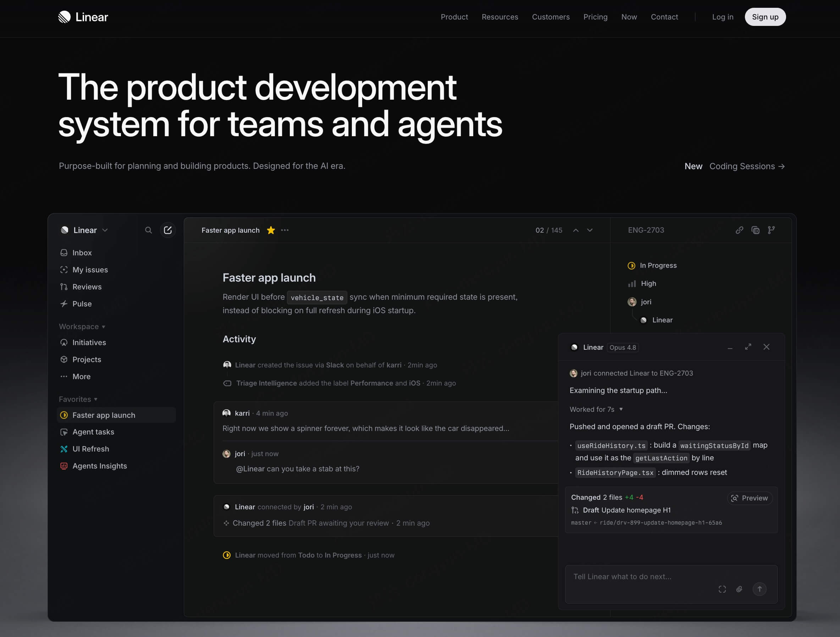Click the Changed 2 files activity entry
840x637 pixels.
[x=327, y=524]
